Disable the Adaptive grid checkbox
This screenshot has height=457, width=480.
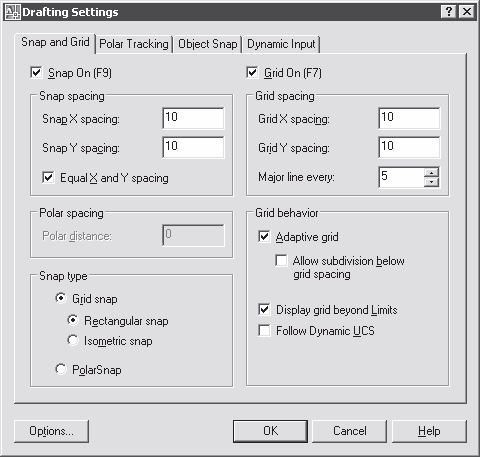(264, 237)
